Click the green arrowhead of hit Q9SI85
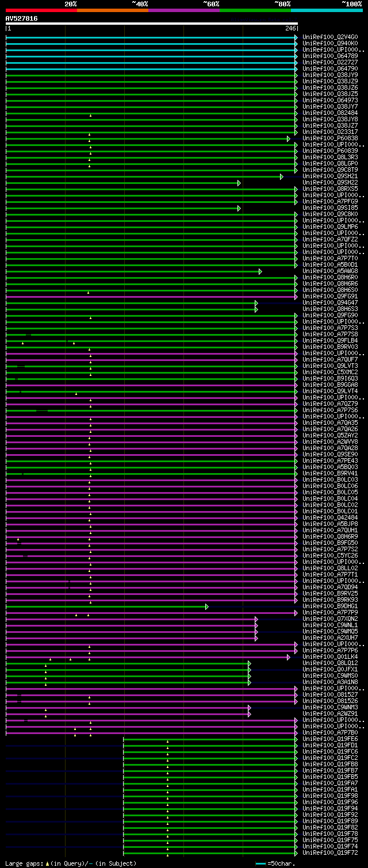Image resolution: width=368 pixels, height=868 pixels. 239,208
